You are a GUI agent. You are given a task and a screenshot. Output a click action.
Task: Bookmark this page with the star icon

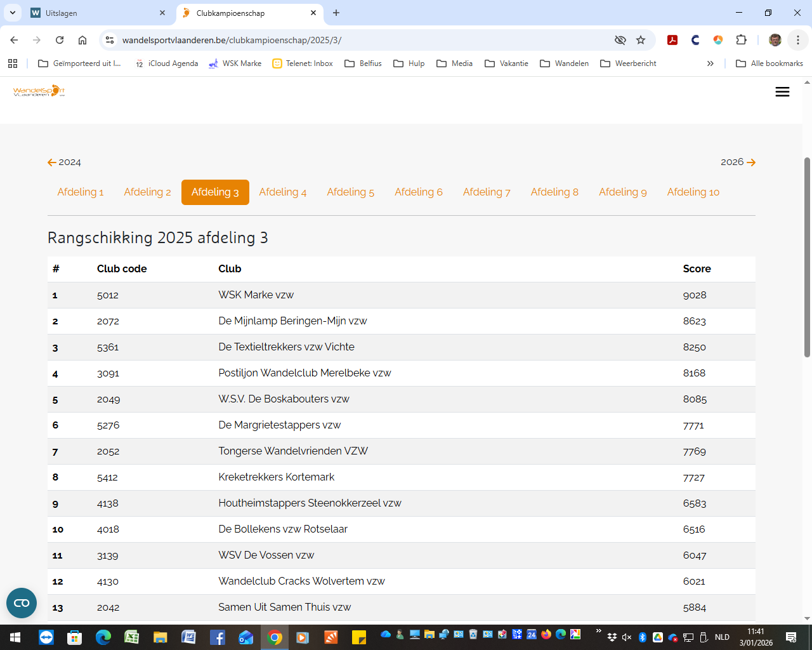pos(641,40)
